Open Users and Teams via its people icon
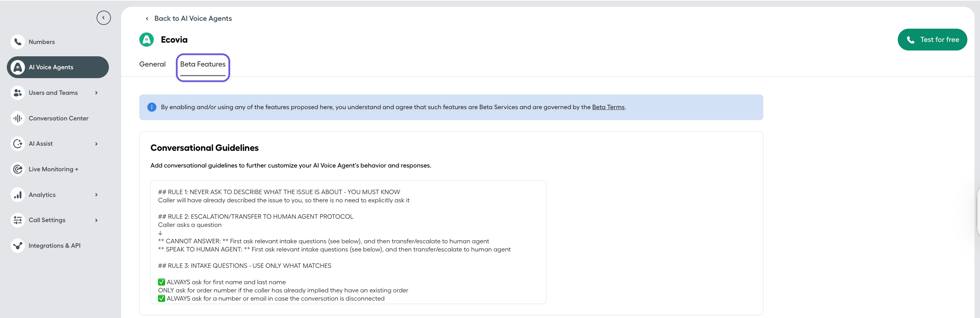The height and width of the screenshot is (318, 980). click(x=17, y=92)
